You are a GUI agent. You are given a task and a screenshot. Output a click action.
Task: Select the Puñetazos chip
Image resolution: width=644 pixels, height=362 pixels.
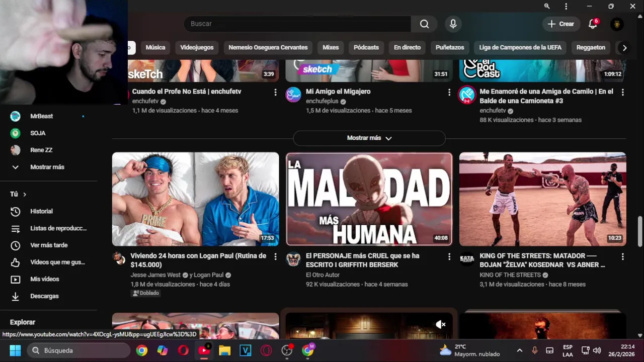tap(450, 48)
